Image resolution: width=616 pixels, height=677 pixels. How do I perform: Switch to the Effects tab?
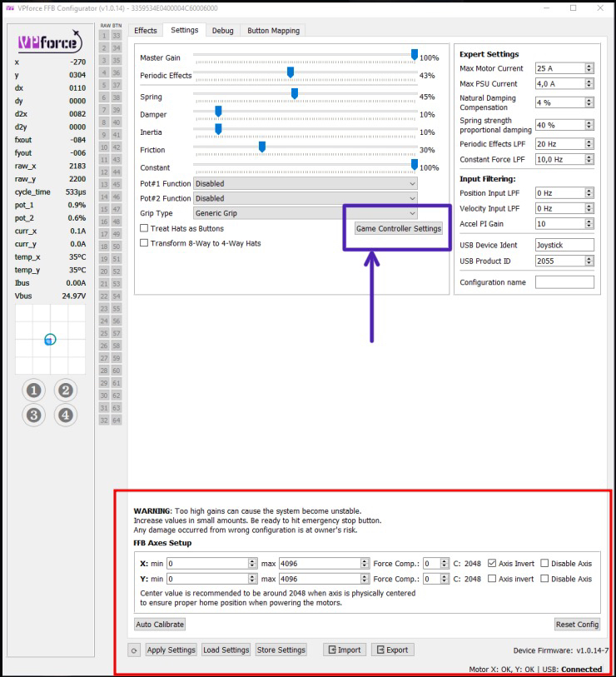(146, 31)
